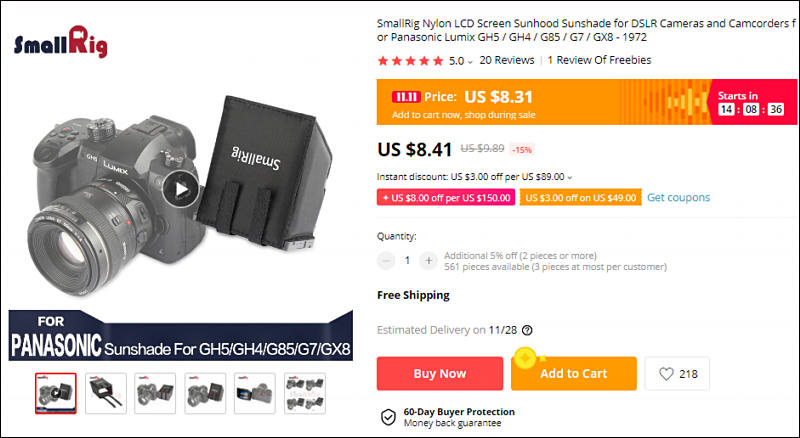This screenshot has width=800, height=438.
Task: Select the US $8.00 off per $150 coupon
Action: (446, 198)
